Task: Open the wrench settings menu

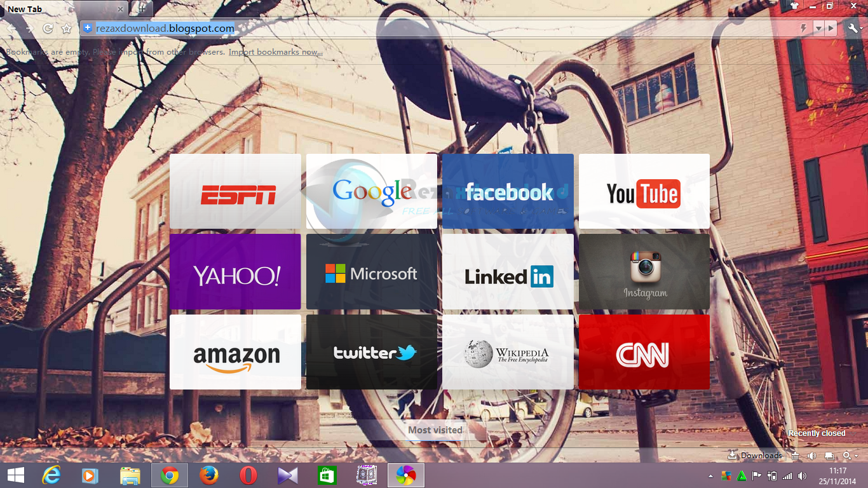Action: click(853, 29)
